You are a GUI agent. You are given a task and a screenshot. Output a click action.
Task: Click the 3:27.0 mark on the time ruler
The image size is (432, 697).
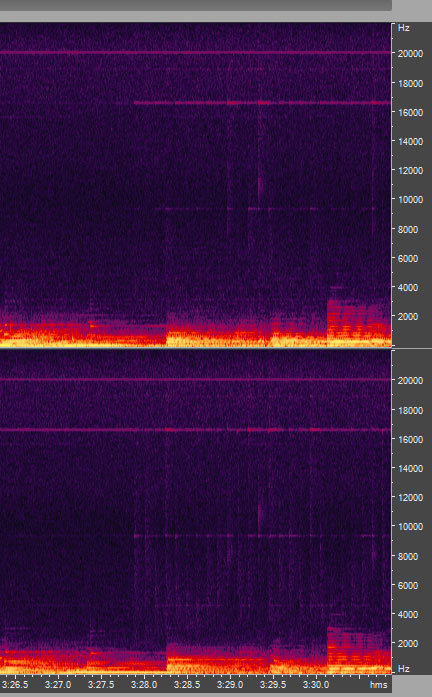click(58, 685)
